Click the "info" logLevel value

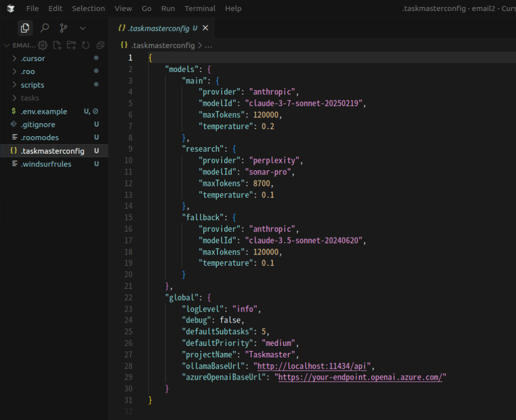[x=245, y=309]
